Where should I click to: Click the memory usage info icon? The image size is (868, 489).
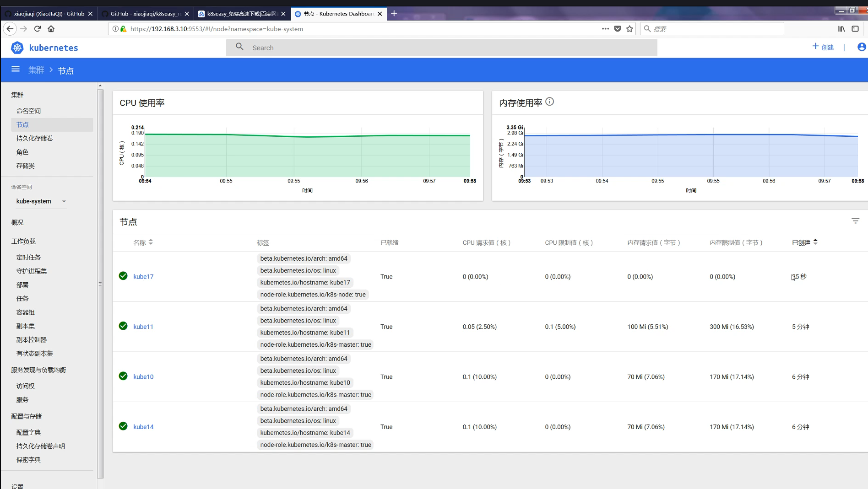[550, 102]
